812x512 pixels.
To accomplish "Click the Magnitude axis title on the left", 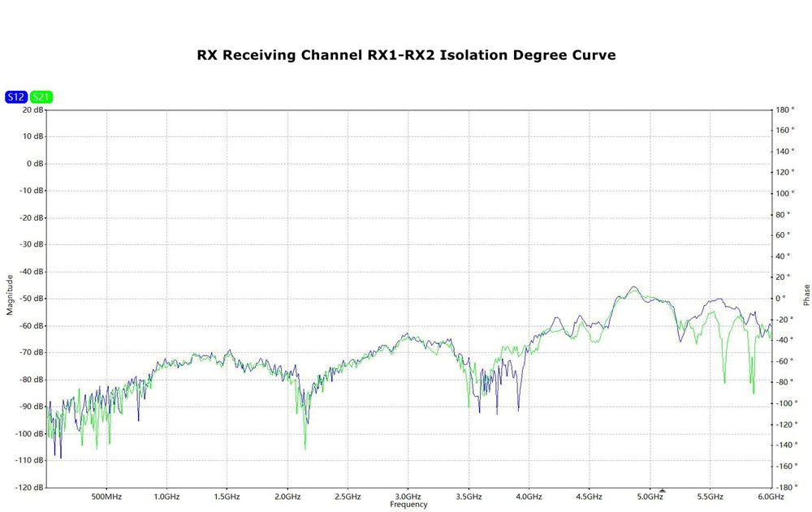I will (10, 295).
